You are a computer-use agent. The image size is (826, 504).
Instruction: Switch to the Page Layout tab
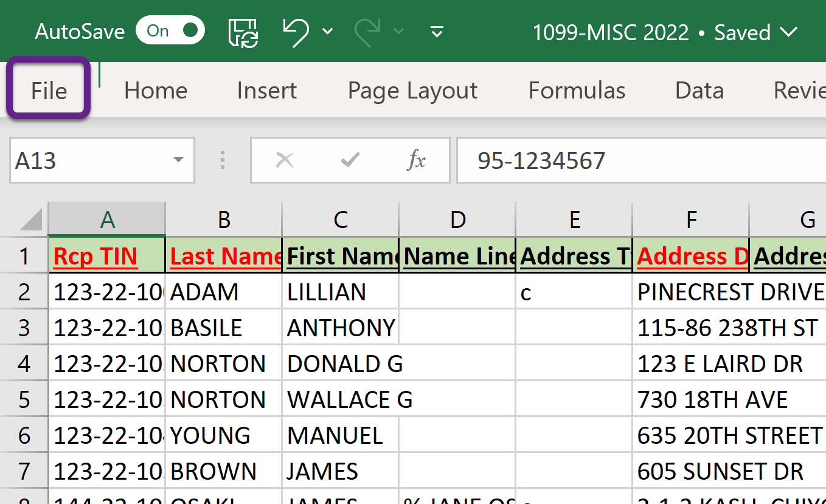click(x=412, y=90)
